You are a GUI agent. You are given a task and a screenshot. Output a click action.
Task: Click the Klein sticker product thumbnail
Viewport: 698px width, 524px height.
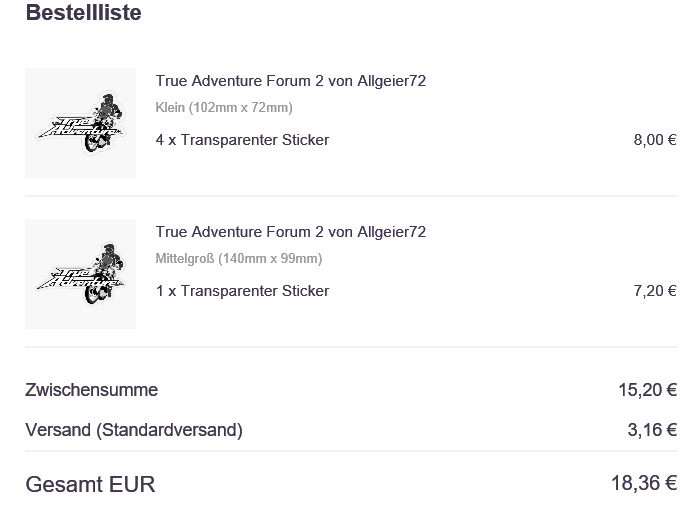(x=80, y=123)
